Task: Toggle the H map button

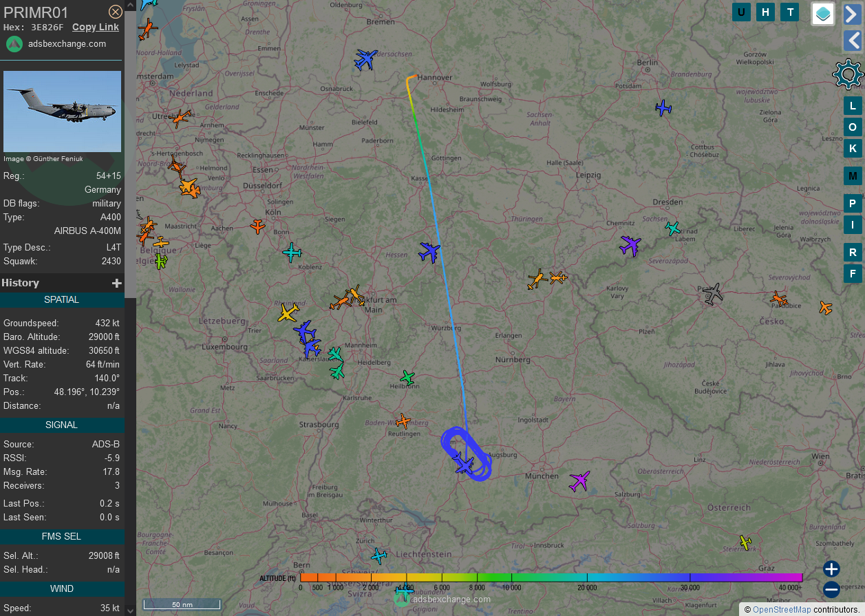Action: 765,12
